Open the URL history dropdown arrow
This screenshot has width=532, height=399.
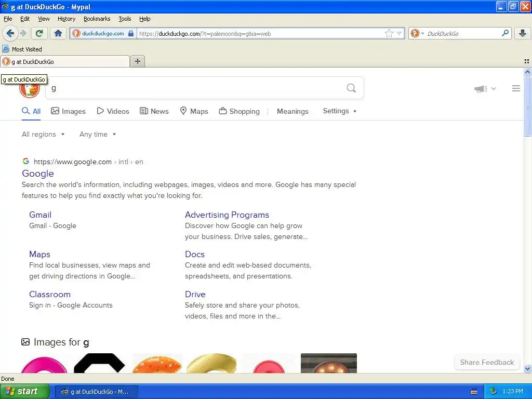click(x=400, y=33)
